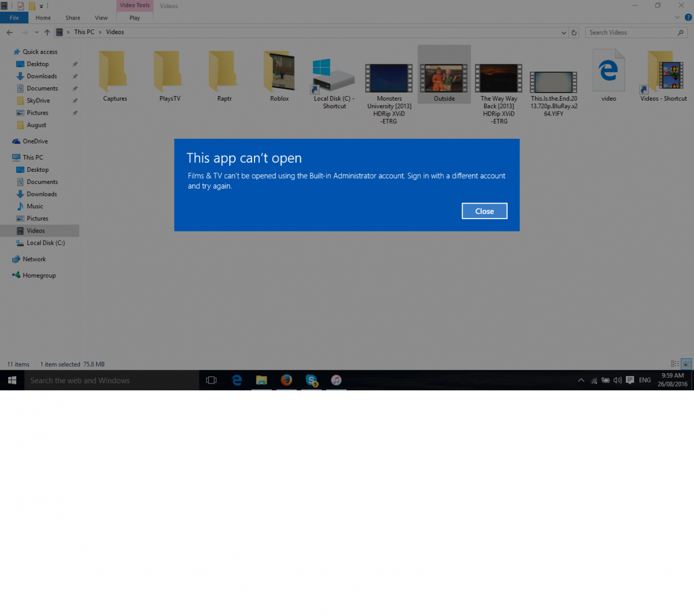Viewport: 694px width, 616px height.
Task: Go forward with the Forward arrow
Action: [24, 32]
